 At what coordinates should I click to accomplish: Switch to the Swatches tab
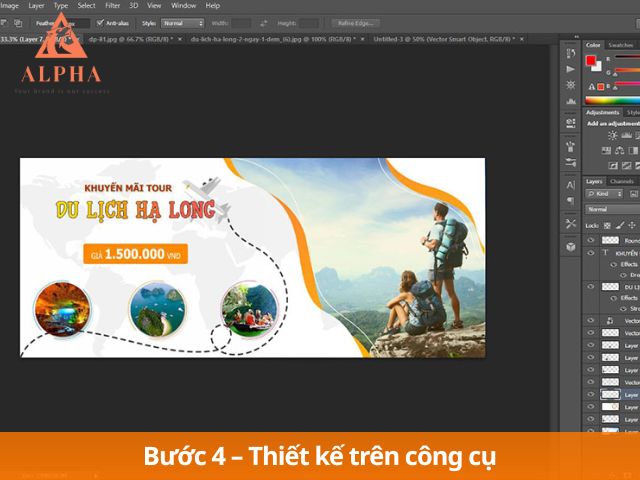coord(621,45)
